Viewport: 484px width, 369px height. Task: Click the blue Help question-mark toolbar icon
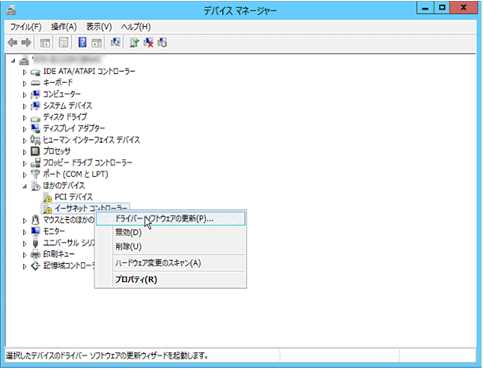pos(82,42)
